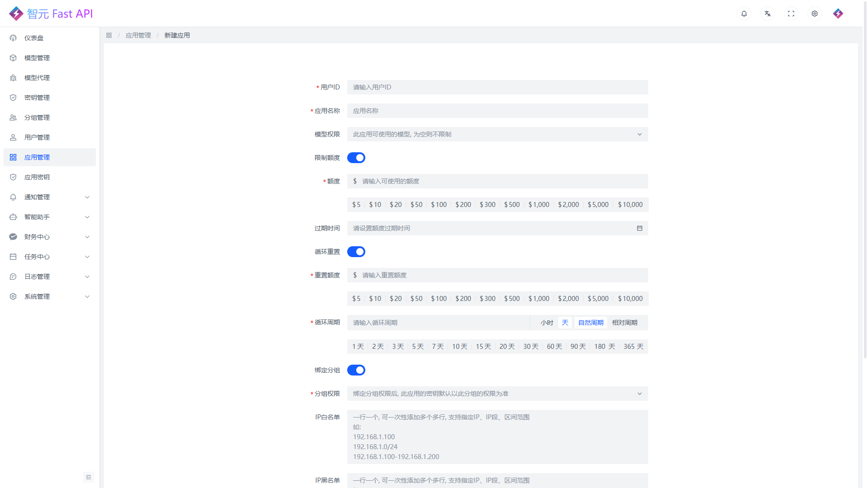This screenshot has height=488, width=868.
Task: Open 模型代理 from the sidebar
Action: pos(37,78)
